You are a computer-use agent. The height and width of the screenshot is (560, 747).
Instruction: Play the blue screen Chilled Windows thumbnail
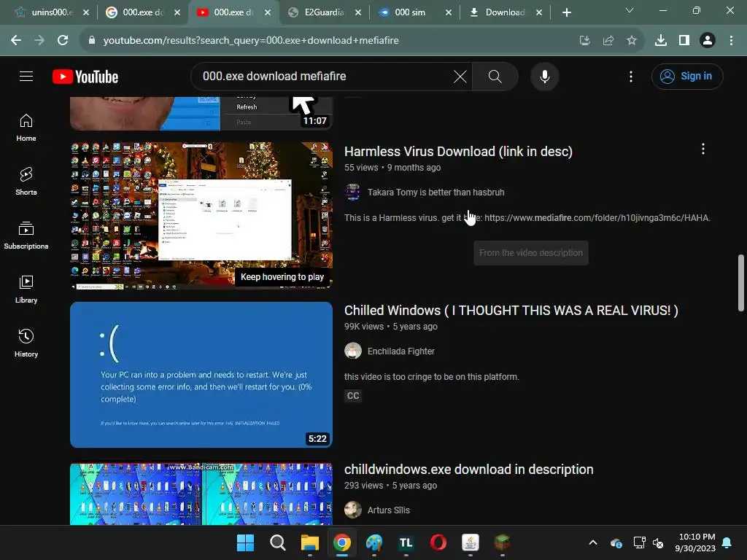pyautogui.click(x=201, y=375)
